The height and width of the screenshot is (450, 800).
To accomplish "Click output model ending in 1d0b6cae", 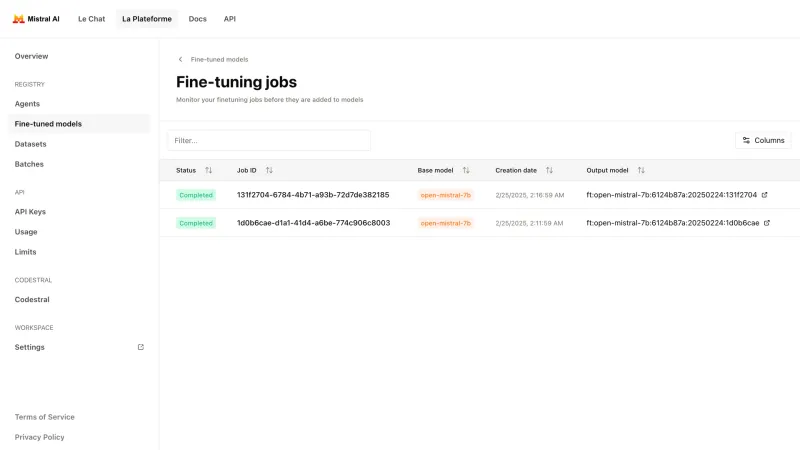I will pos(672,223).
